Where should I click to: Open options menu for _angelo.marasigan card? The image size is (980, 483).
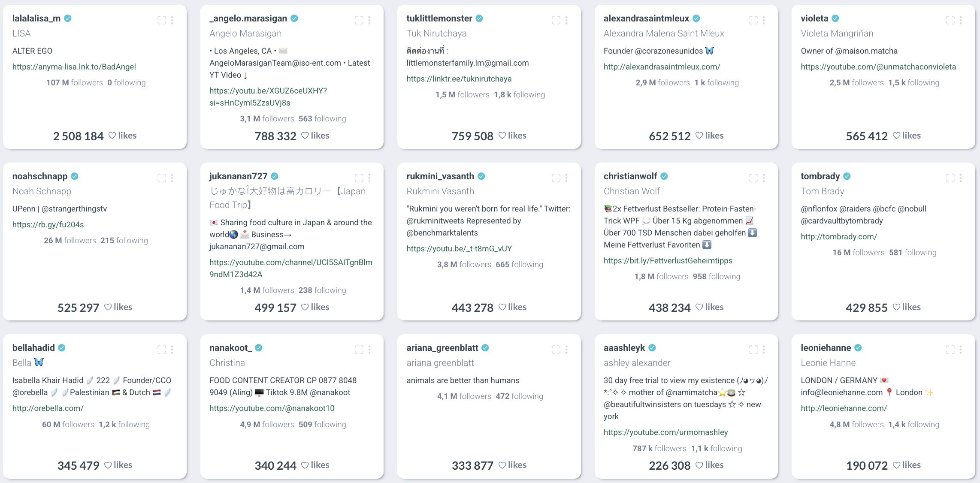pos(369,20)
